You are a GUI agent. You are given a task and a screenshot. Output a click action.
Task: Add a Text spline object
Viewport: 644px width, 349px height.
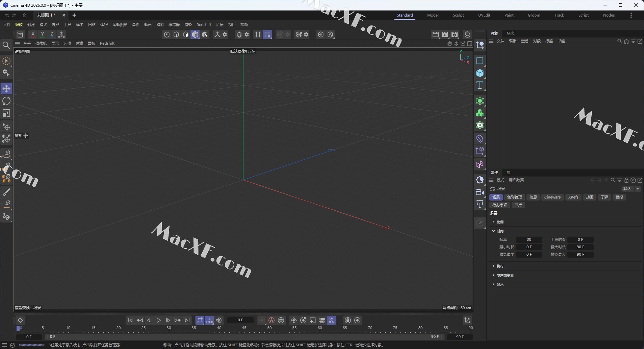480,85
